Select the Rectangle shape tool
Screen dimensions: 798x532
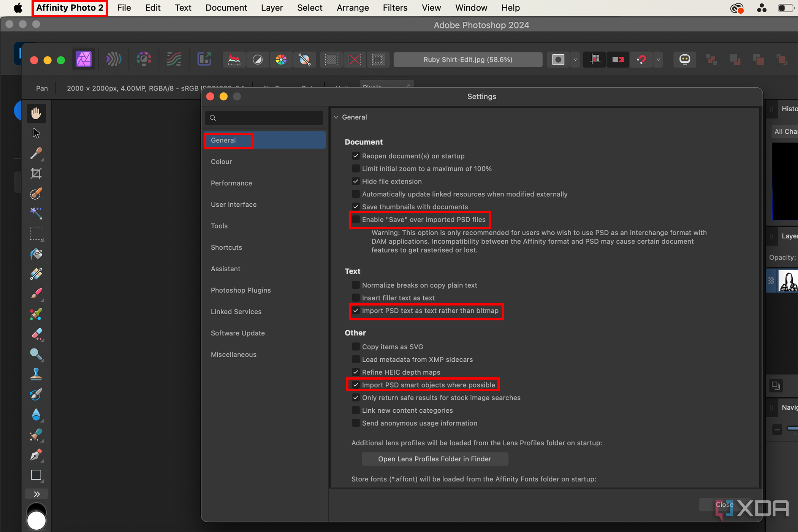coord(36,475)
